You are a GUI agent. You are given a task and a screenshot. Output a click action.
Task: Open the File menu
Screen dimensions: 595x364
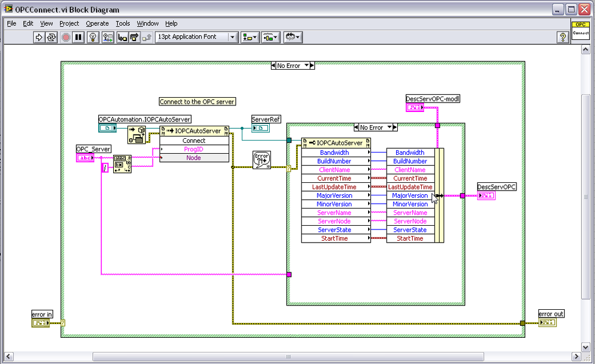coord(12,24)
